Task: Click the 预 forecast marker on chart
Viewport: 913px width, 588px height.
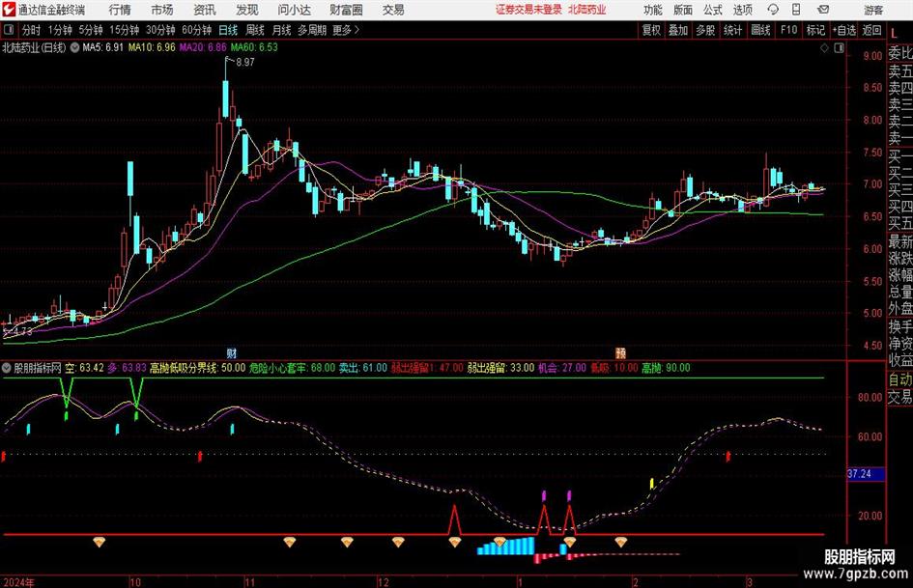Action: point(620,352)
